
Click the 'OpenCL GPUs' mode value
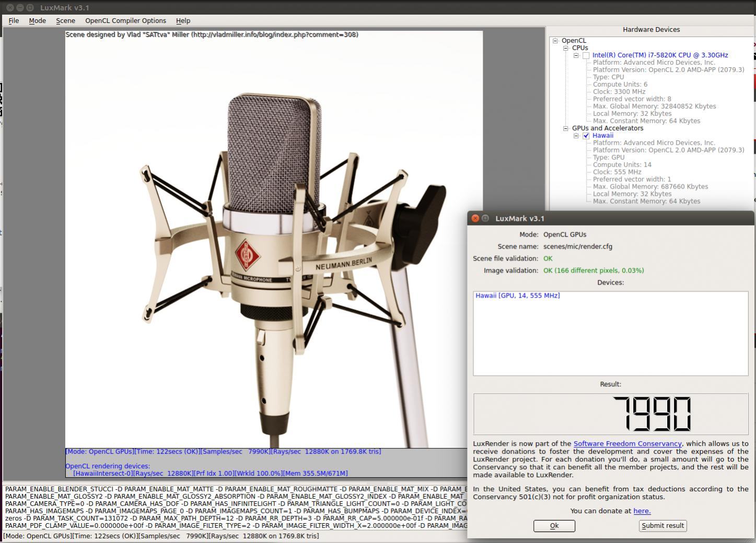(565, 234)
